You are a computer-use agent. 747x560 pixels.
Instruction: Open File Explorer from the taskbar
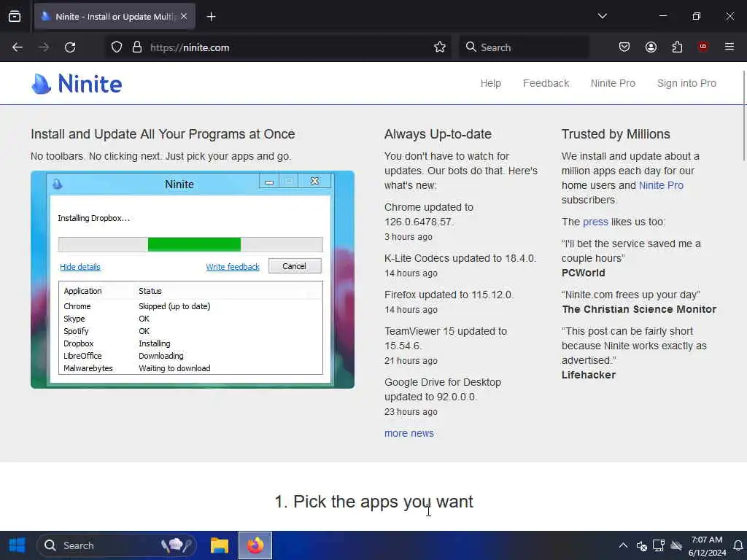tap(220, 545)
